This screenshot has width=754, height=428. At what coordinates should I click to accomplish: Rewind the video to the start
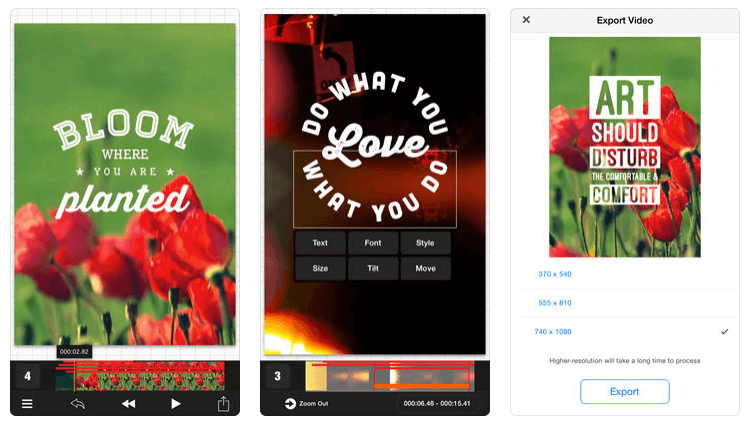pos(128,403)
